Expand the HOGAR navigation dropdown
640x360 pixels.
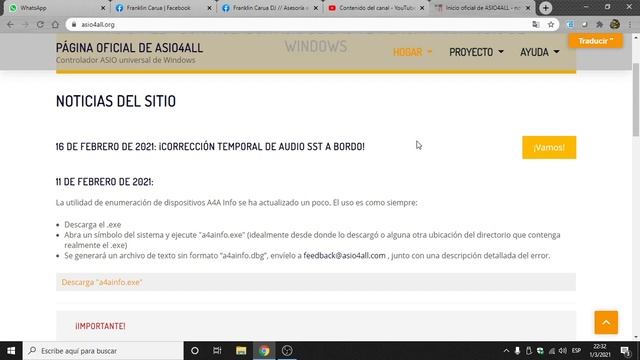[412, 52]
